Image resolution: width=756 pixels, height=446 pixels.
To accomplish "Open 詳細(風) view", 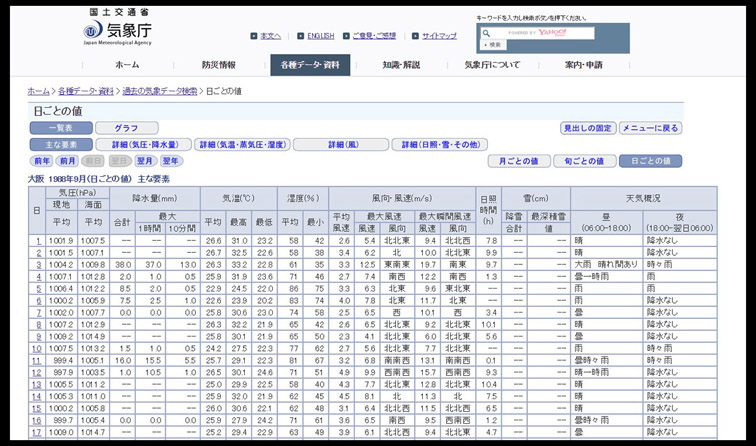I will 341,145.
